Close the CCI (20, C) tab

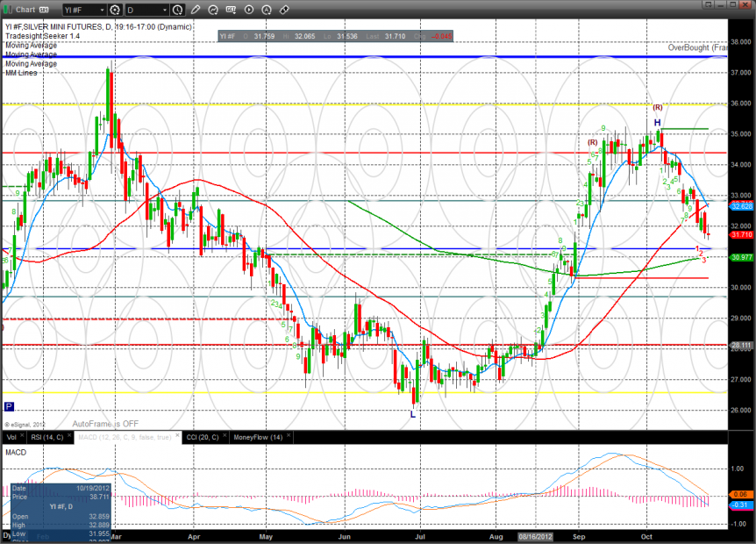225,435
